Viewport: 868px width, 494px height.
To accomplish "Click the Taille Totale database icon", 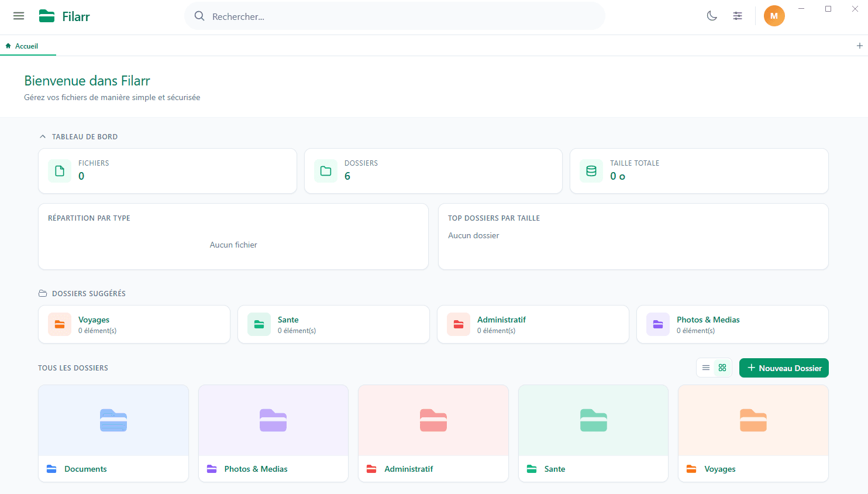I will click(x=591, y=170).
